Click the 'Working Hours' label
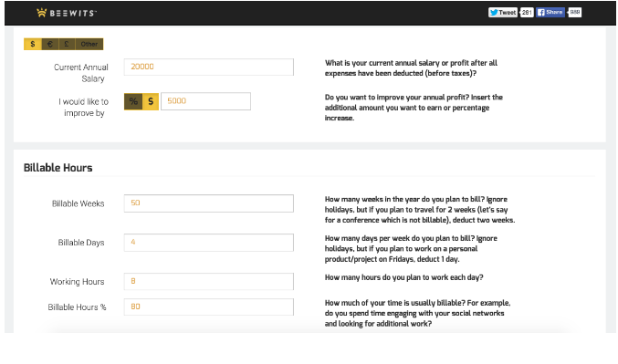 coord(78,282)
